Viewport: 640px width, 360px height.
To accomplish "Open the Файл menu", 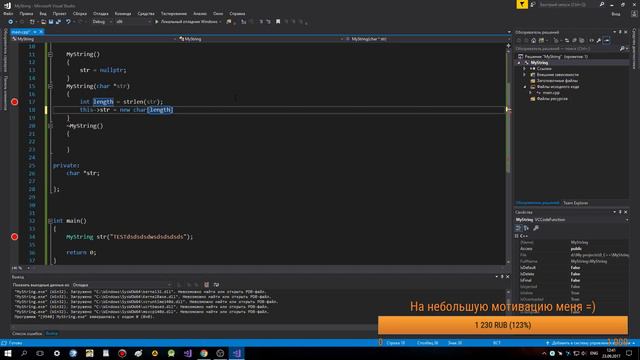I will (x=8, y=13).
